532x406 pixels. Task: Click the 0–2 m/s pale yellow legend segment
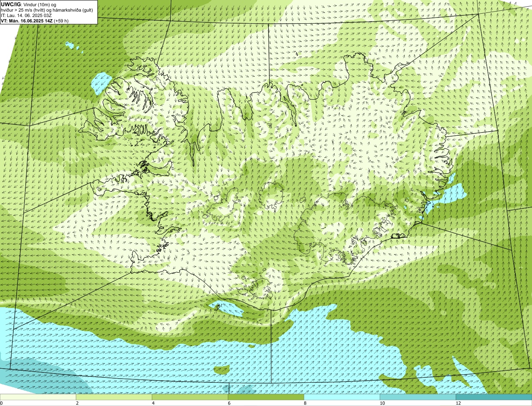[38, 397]
